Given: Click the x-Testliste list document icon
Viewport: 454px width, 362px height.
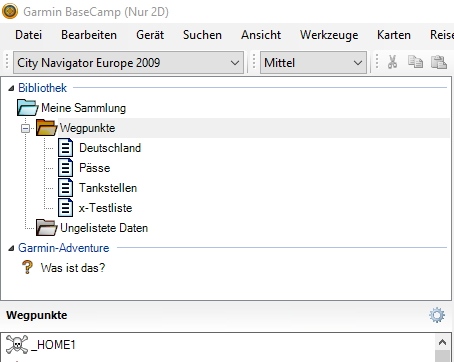Looking at the screenshot, I should click(65, 208).
